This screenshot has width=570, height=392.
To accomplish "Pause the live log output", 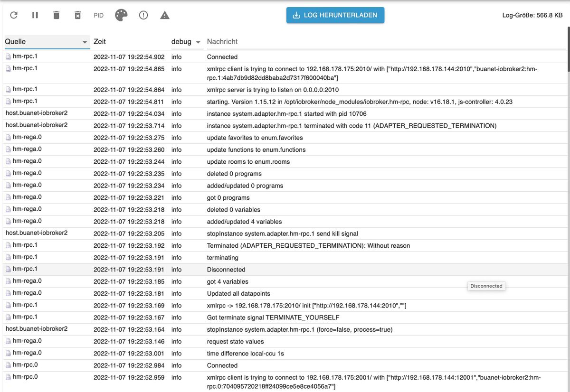I will pyautogui.click(x=35, y=15).
